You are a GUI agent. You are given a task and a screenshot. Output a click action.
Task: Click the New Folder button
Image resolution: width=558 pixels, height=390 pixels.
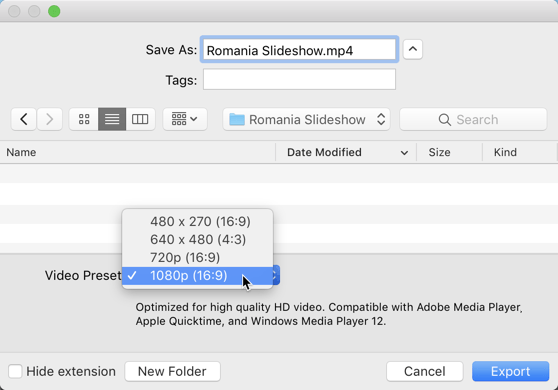coord(172,371)
